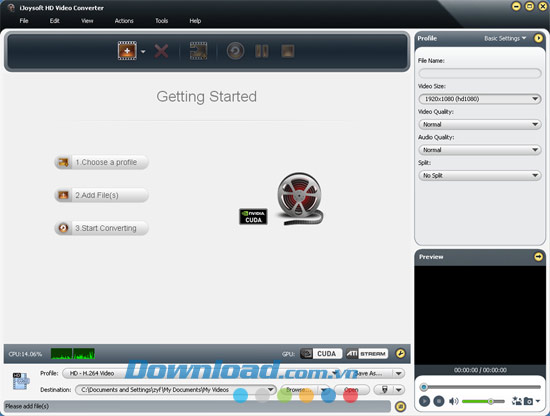Click the snapshot camera icon
This screenshot has width=550, height=416.
pyautogui.click(x=528, y=401)
